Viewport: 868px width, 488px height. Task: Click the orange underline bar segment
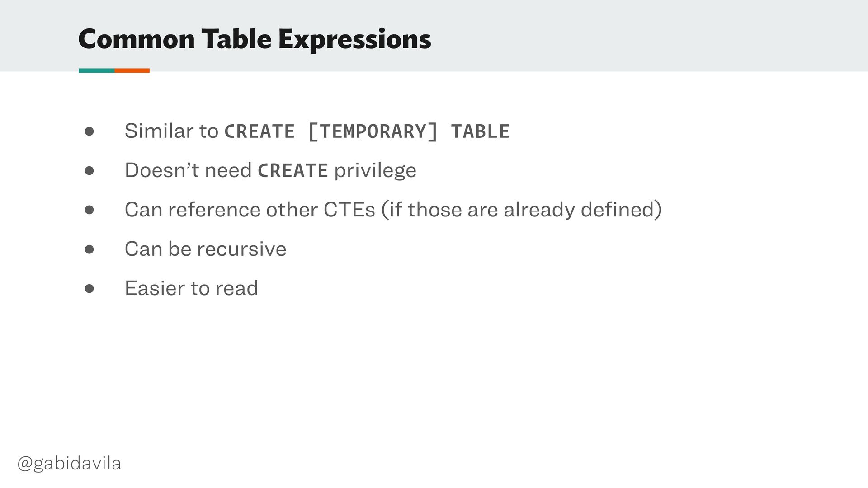pyautogui.click(x=132, y=70)
